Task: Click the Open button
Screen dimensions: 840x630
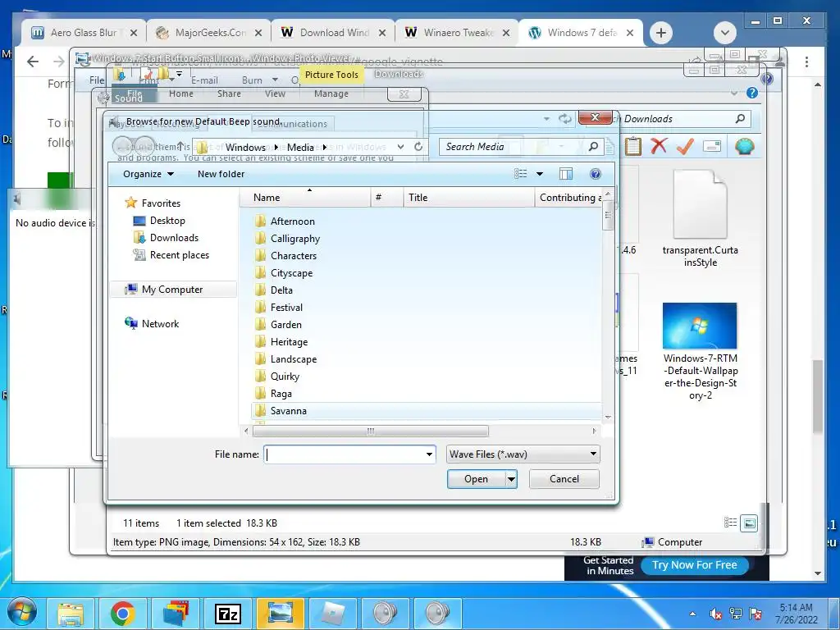Action: [x=477, y=479]
